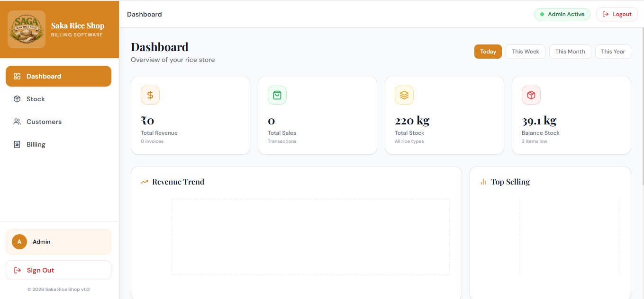
Task: Select the Dashboard grid icon in the sidebar
Action: tap(17, 76)
